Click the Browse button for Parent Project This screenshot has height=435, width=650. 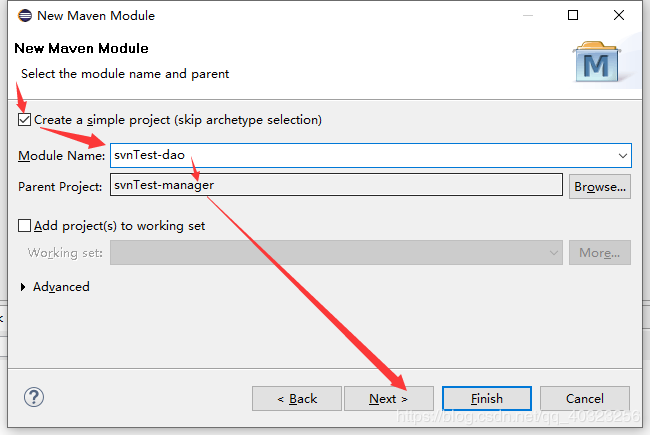point(600,186)
